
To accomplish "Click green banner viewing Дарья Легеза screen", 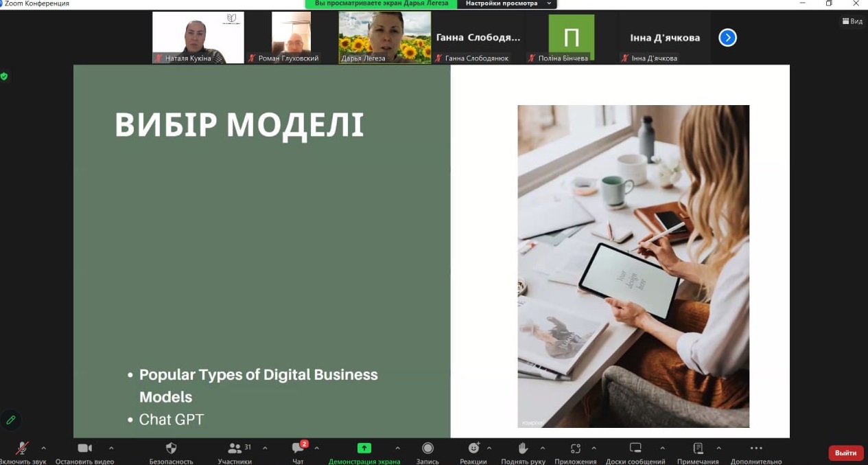I will (x=382, y=3).
